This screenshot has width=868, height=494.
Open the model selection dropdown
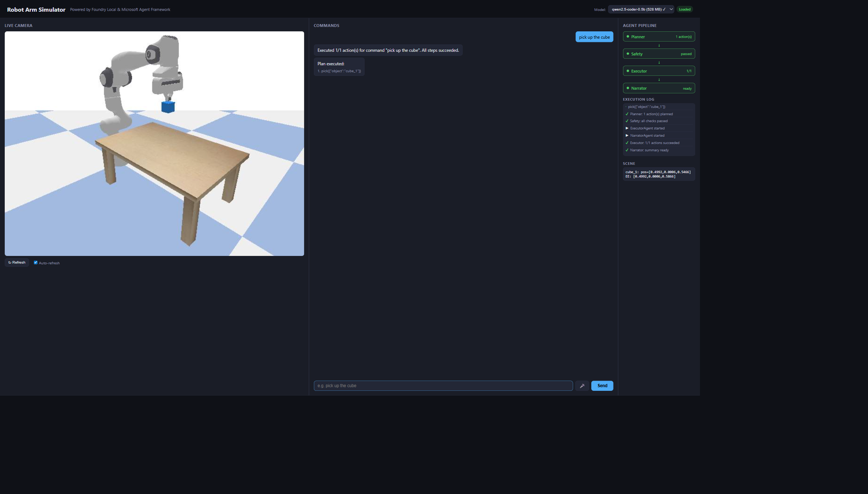641,9
